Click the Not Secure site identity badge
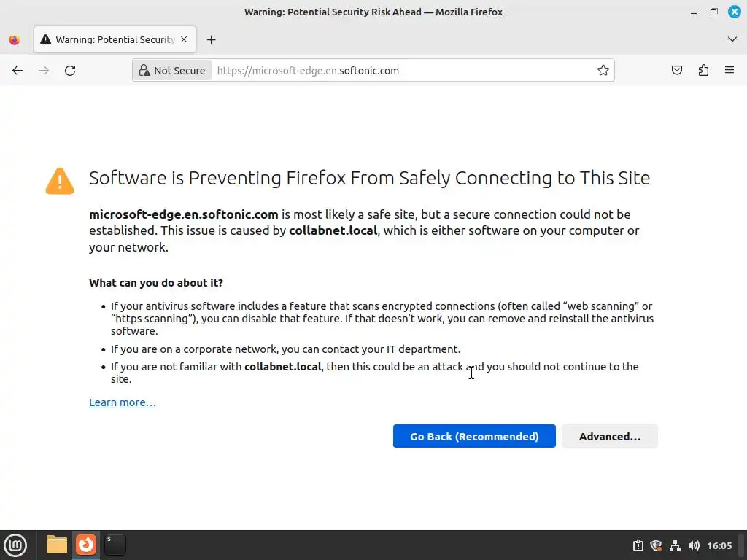This screenshot has width=747, height=560. [172, 71]
